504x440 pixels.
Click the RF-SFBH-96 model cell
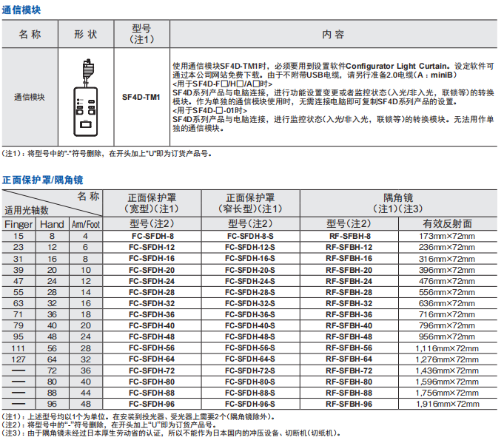coord(349,405)
